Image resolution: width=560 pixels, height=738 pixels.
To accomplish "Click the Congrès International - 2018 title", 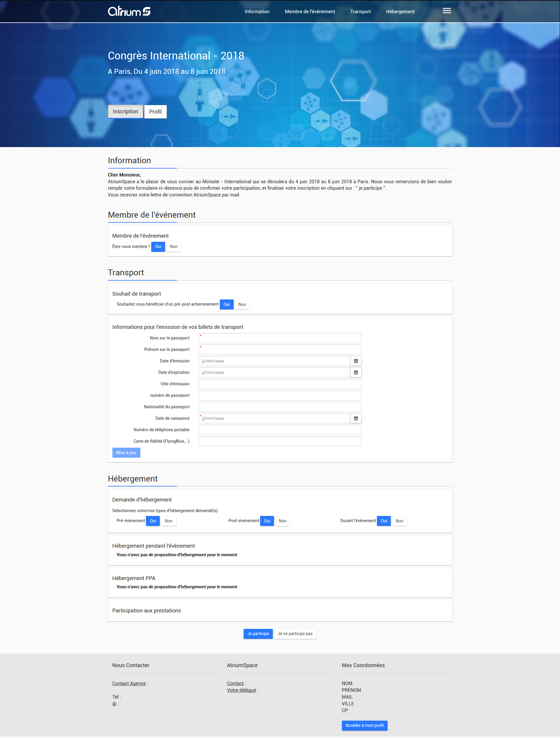I will pyautogui.click(x=176, y=55).
